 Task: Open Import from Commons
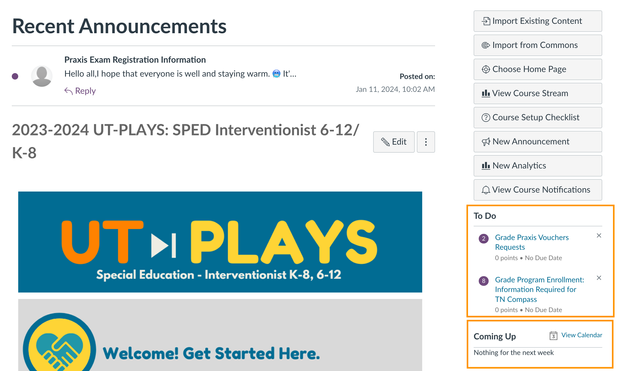tap(537, 45)
